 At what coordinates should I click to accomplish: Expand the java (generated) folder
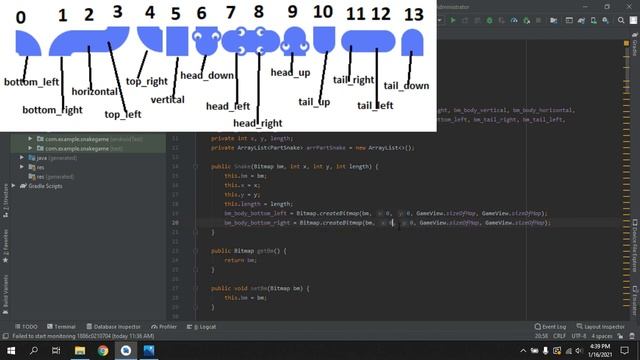[x=22, y=158]
